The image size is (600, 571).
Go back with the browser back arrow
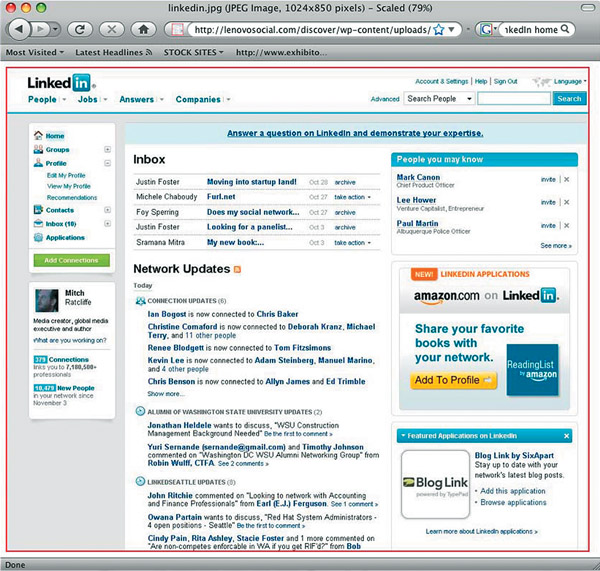19,29
